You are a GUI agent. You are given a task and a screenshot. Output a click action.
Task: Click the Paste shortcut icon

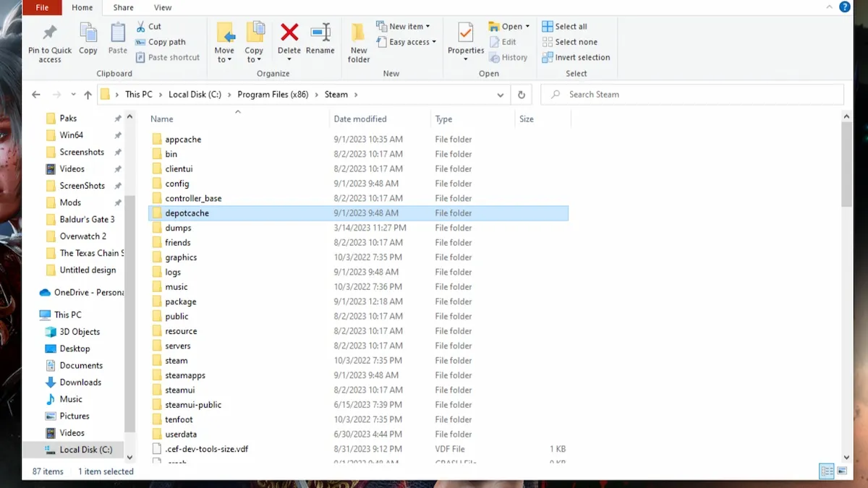click(x=168, y=57)
